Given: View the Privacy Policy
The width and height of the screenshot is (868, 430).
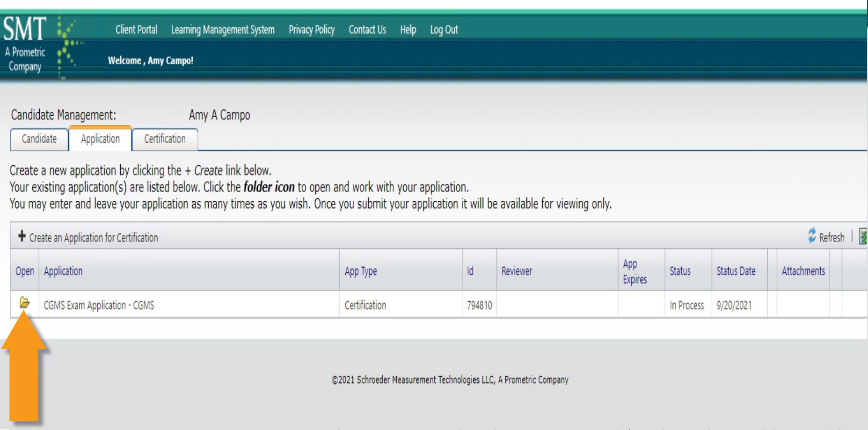Looking at the screenshot, I should click(x=312, y=29).
